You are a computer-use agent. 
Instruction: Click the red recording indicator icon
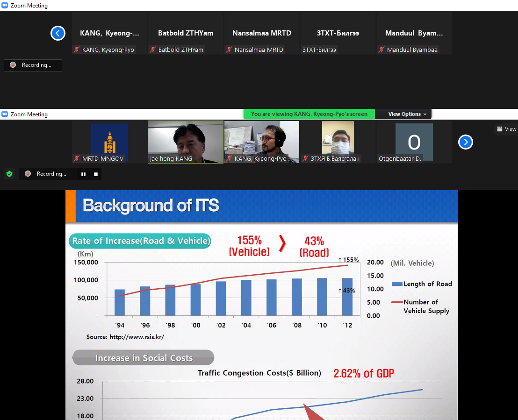pyautogui.click(x=28, y=174)
